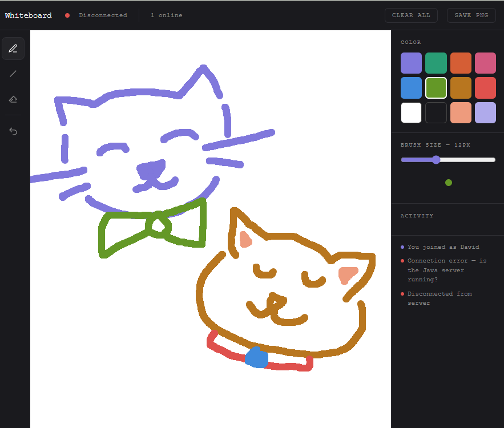This screenshot has width=504, height=428.
Task: Click the CLEAR ALL button
Action: [411, 15]
